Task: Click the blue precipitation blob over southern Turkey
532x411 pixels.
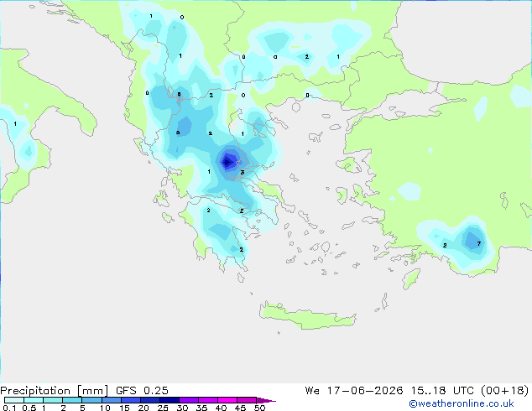Action: [x=472, y=240]
